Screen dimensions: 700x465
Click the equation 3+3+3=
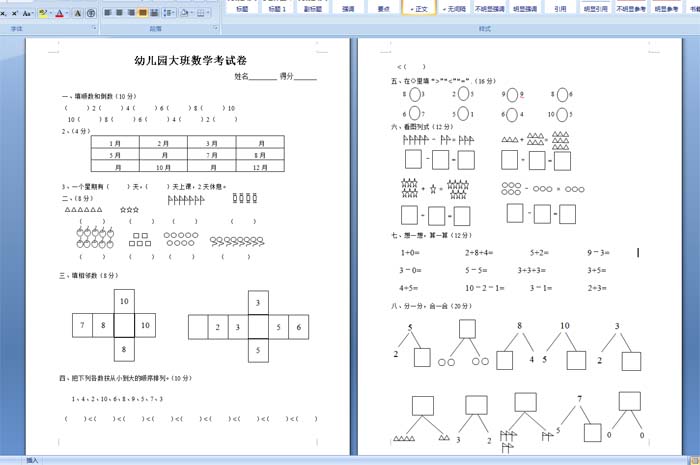pos(532,270)
